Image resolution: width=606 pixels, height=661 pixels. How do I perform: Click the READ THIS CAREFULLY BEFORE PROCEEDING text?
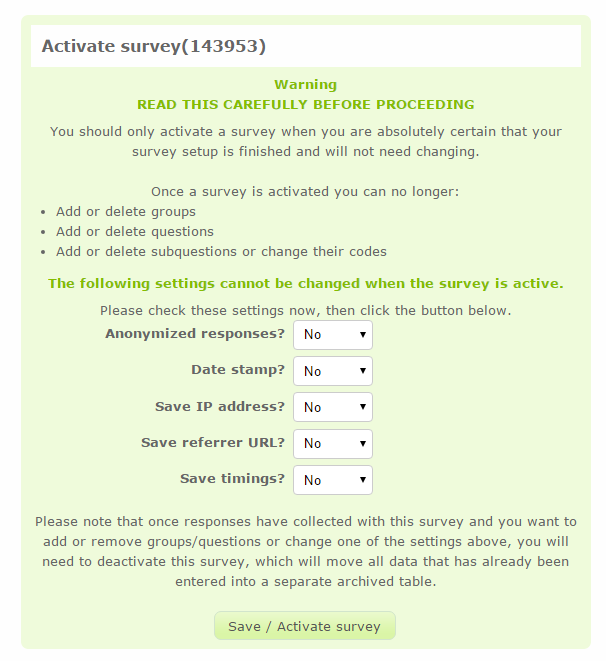306,104
